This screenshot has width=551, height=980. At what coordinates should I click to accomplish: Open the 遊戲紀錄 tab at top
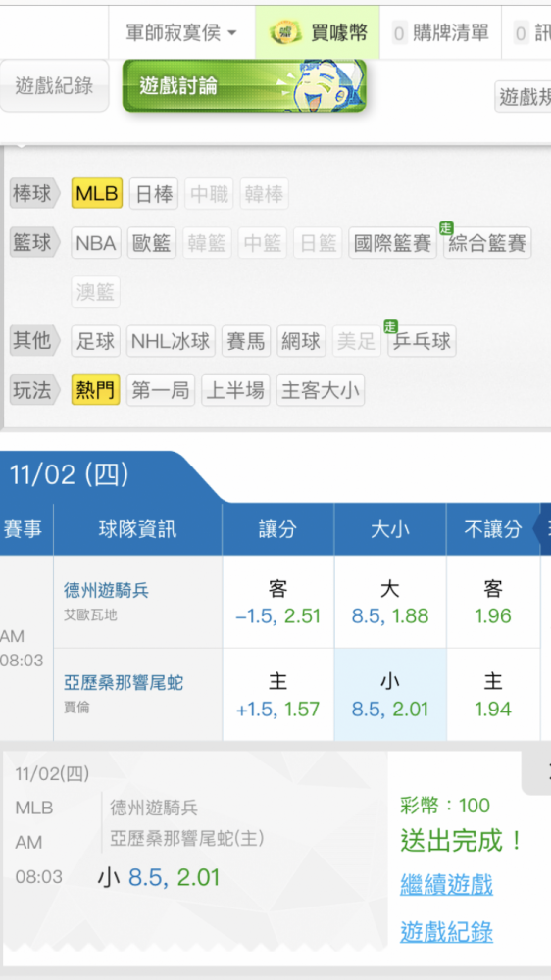click(x=54, y=85)
